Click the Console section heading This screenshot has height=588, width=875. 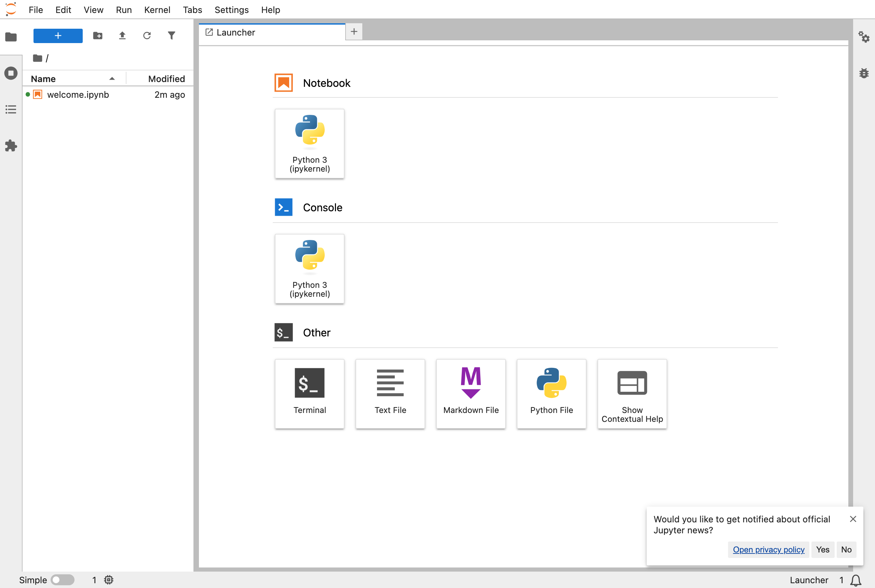pos(322,208)
